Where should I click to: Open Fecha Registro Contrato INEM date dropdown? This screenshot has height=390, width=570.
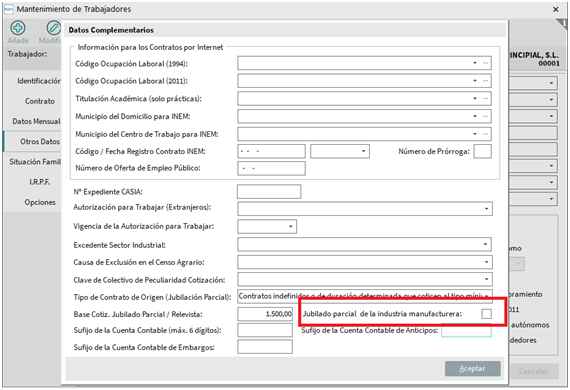(364, 151)
